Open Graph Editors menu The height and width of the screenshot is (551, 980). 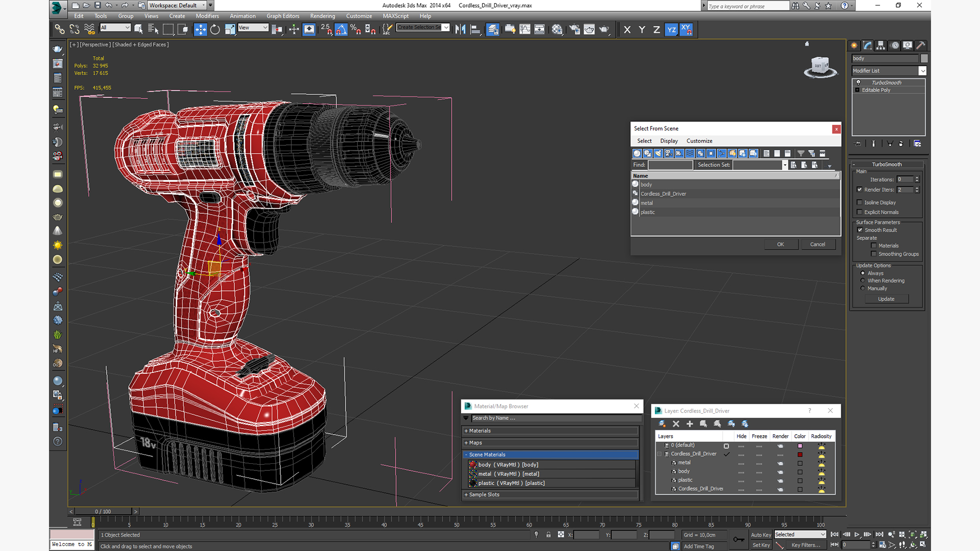[283, 16]
